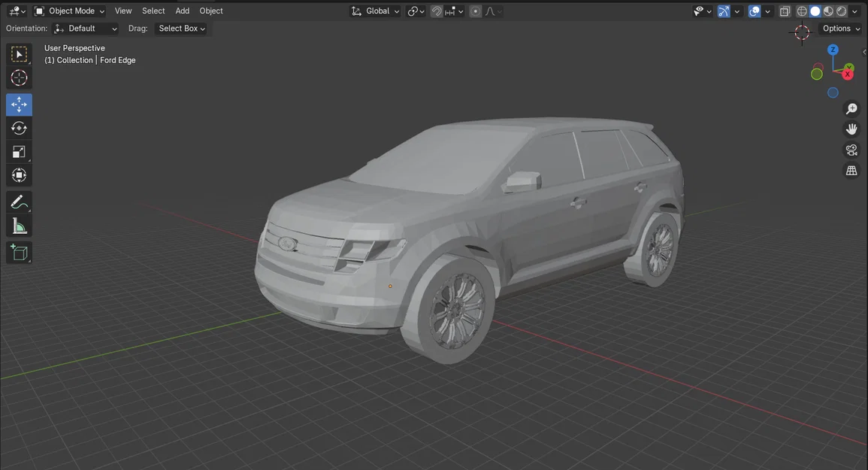Click the Zoom icon in viewport sidebar
Image resolution: width=868 pixels, height=470 pixels.
point(851,108)
